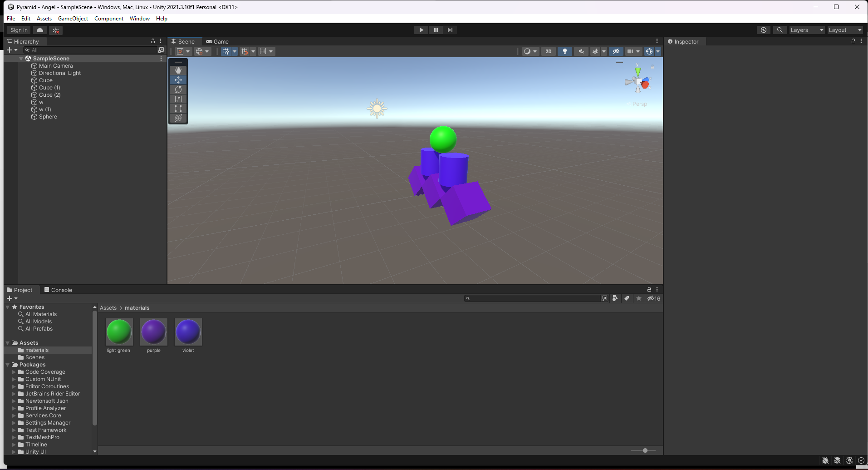The height and width of the screenshot is (470, 868).
Task: Toggle 2D view mode
Action: tap(548, 51)
